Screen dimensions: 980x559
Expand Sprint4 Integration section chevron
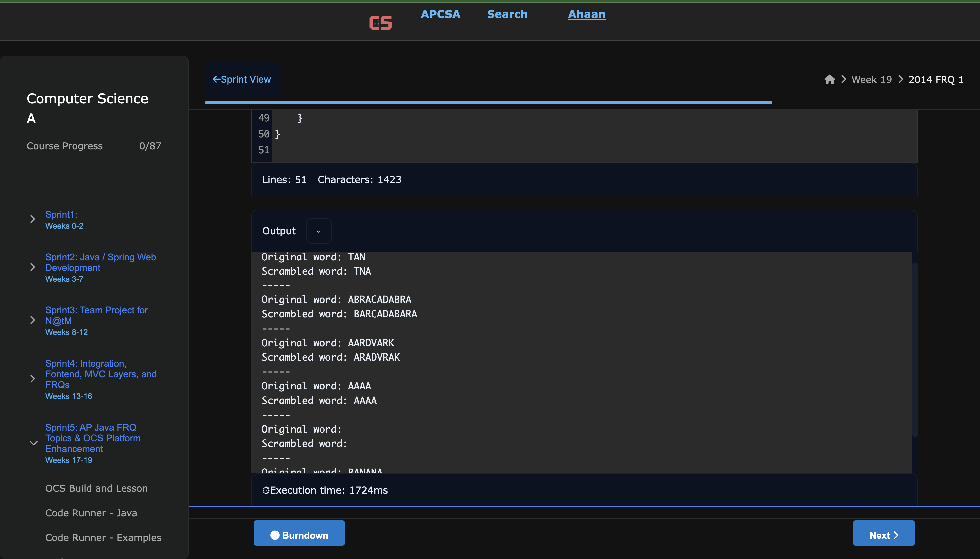(33, 379)
